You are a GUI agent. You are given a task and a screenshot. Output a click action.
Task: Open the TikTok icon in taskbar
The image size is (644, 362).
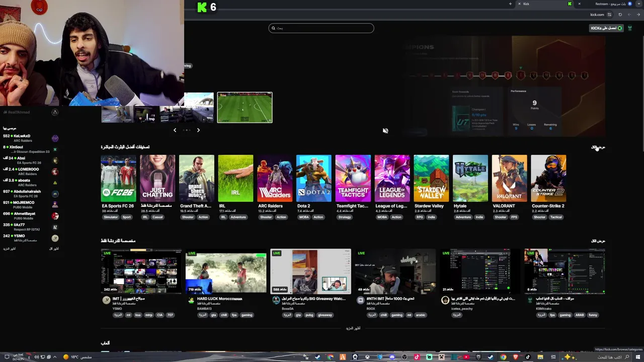528,357
